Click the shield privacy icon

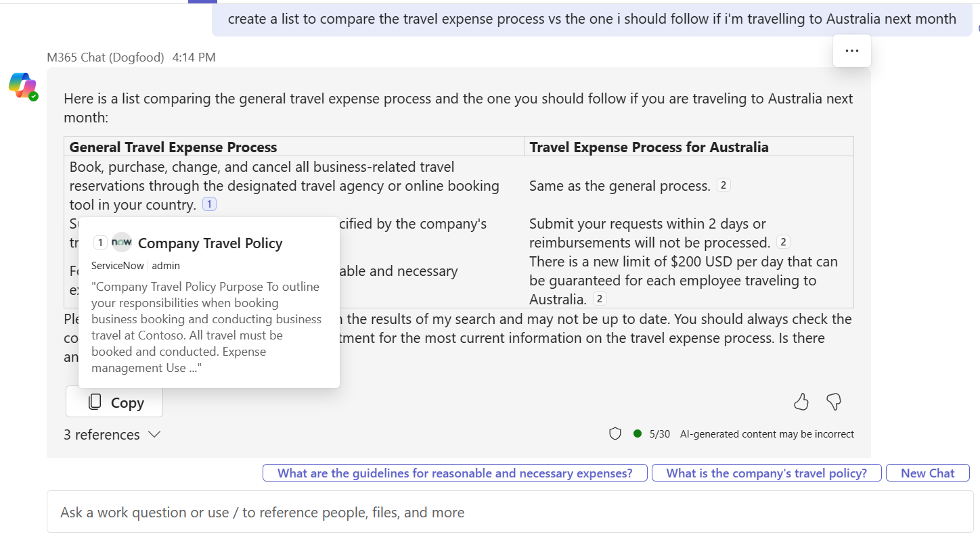615,433
